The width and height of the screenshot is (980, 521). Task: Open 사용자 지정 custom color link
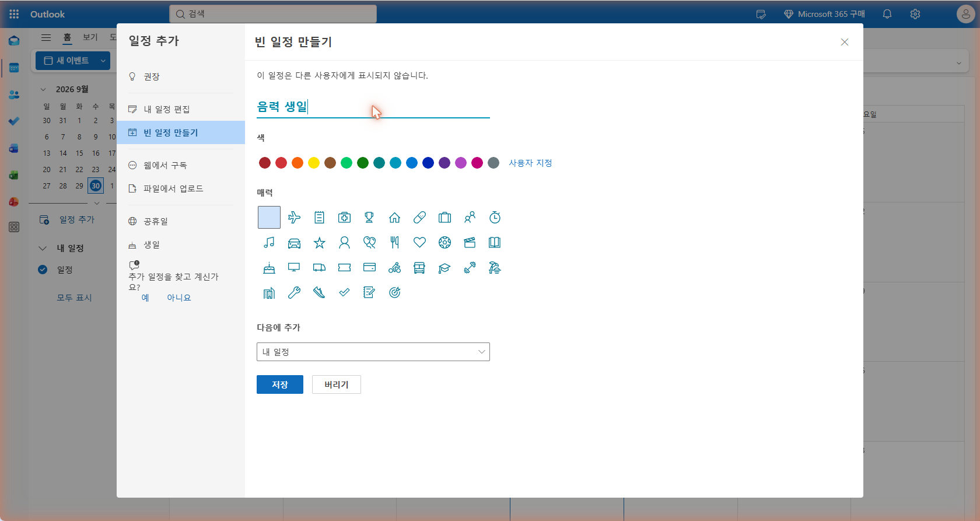tap(530, 163)
